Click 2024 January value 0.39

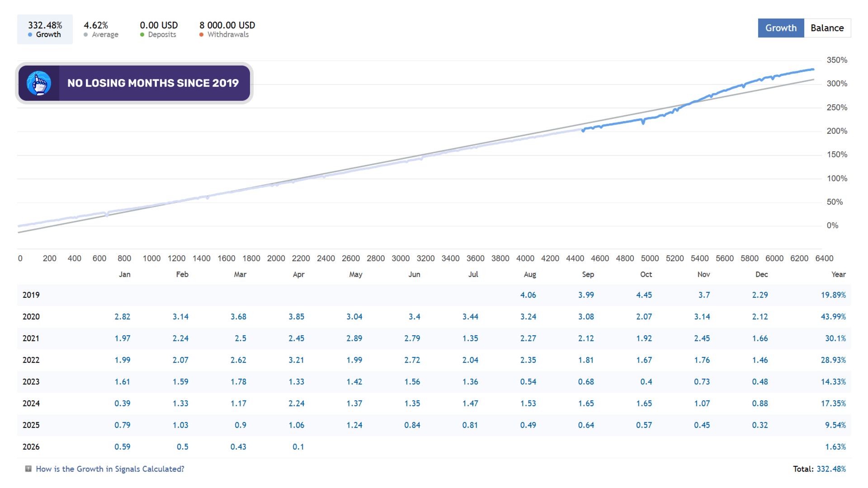tap(122, 404)
